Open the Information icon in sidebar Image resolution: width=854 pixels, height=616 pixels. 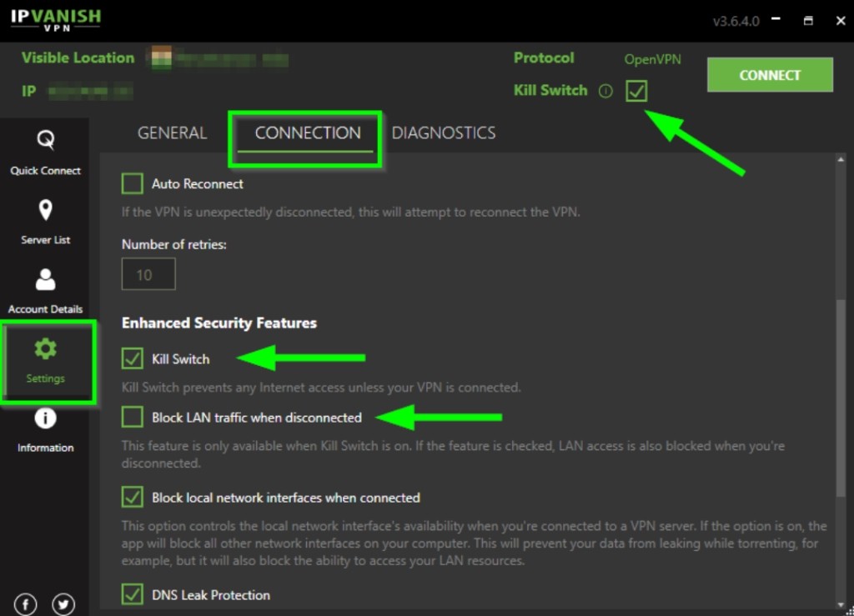(45, 418)
